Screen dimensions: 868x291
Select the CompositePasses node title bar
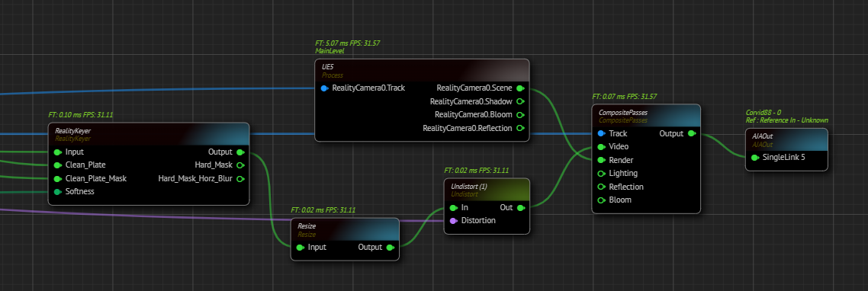tap(646, 116)
